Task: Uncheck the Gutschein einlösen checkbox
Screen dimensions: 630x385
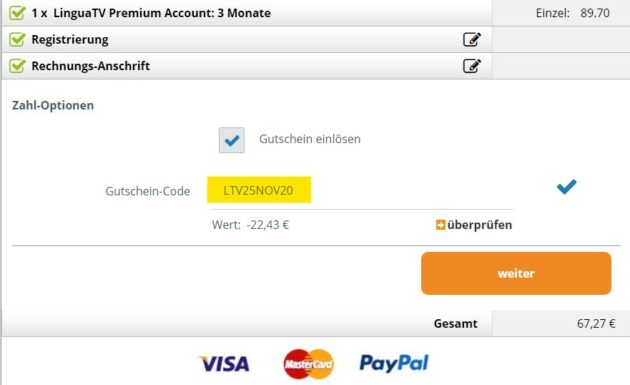Action: (x=232, y=140)
